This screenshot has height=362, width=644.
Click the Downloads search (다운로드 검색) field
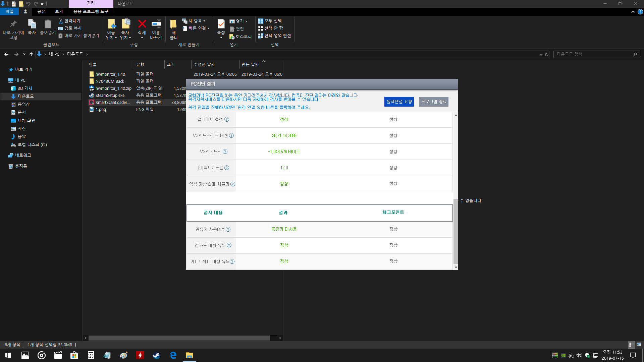[592, 54]
